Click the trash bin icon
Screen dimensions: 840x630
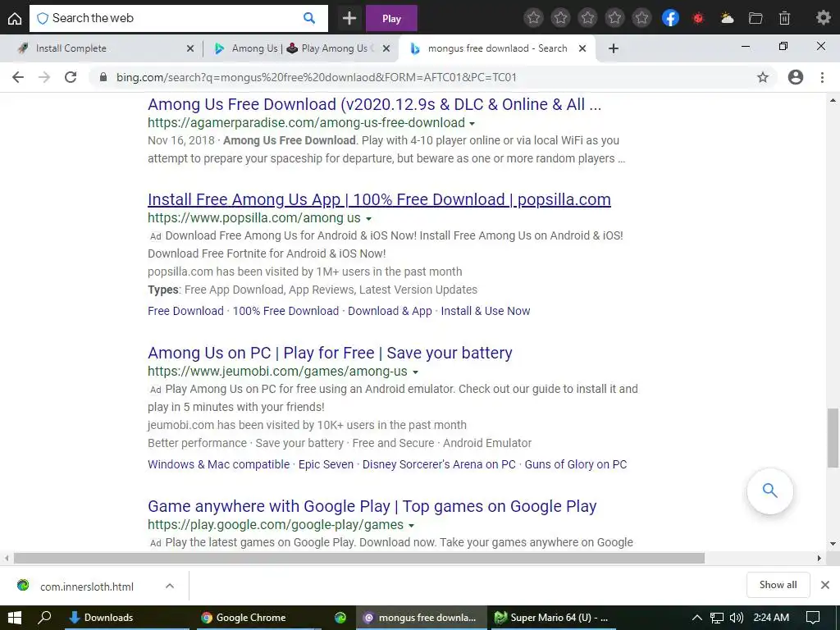784,19
